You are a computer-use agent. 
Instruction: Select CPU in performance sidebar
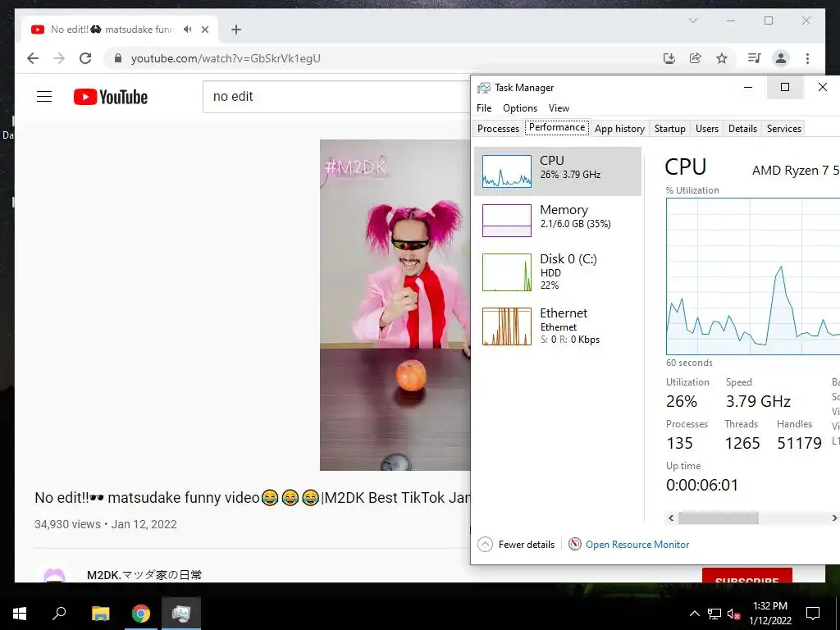pyautogui.click(x=558, y=171)
